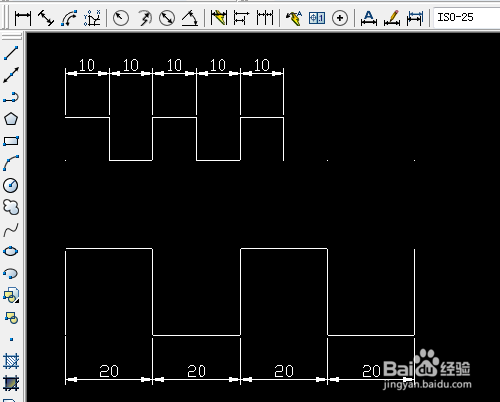Open the Hatch tool
500x402 pixels.
pyautogui.click(x=11, y=361)
